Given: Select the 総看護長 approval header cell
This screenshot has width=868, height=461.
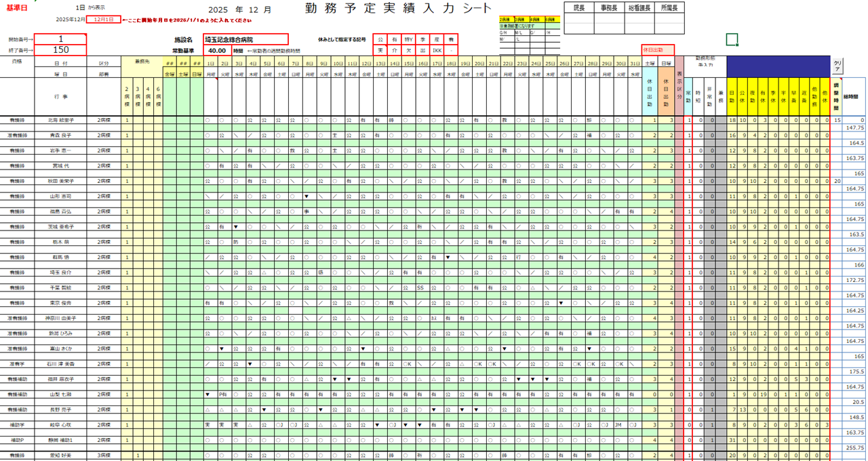Looking at the screenshot, I should coord(639,7).
